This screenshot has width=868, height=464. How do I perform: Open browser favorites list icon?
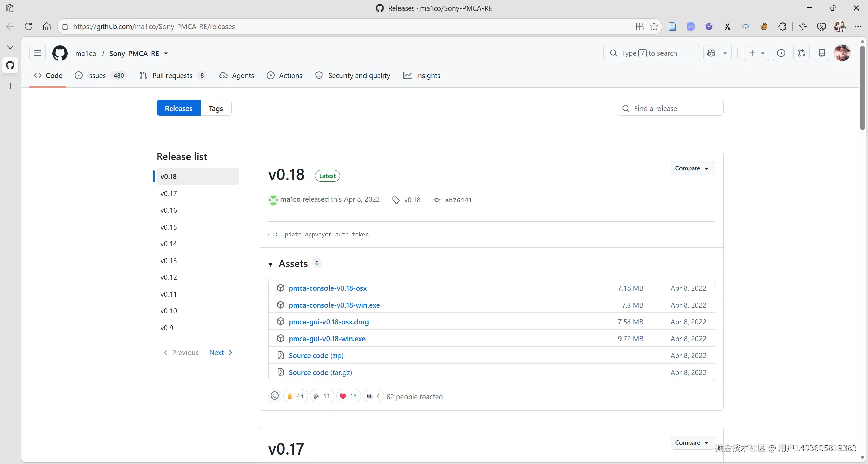tap(803, 26)
